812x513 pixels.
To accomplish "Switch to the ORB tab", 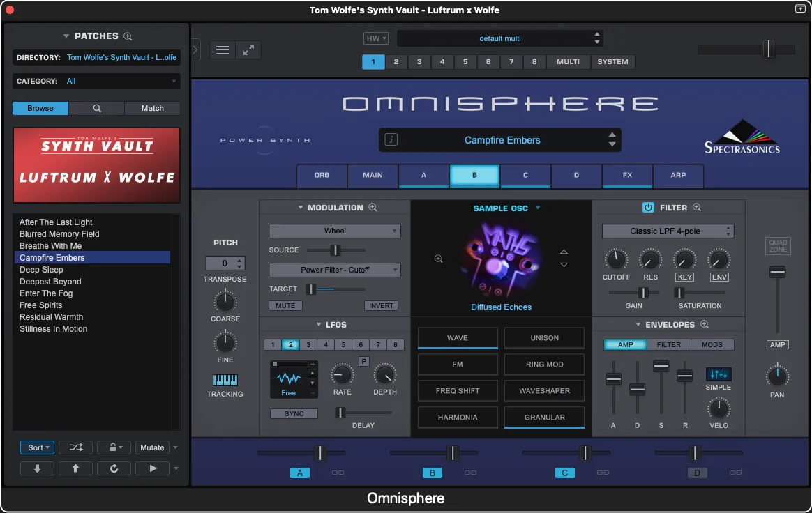I will click(x=322, y=175).
